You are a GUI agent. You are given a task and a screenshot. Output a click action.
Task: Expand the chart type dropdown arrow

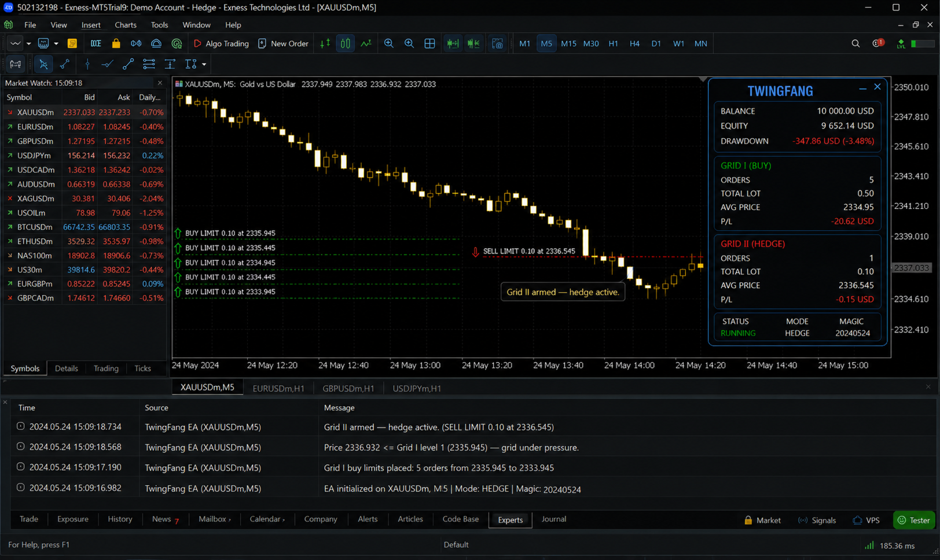[28, 44]
